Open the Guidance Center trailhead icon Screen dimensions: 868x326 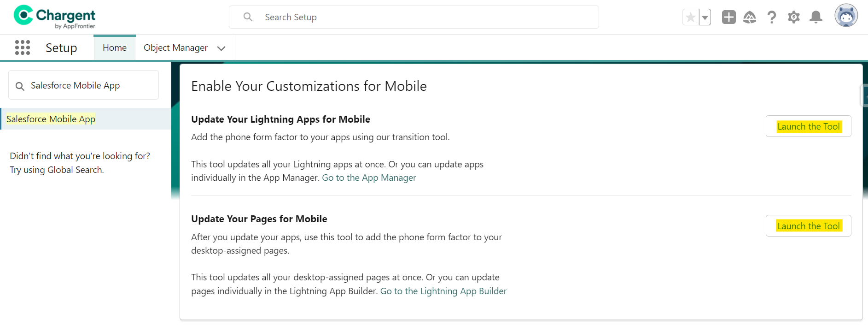750,17
